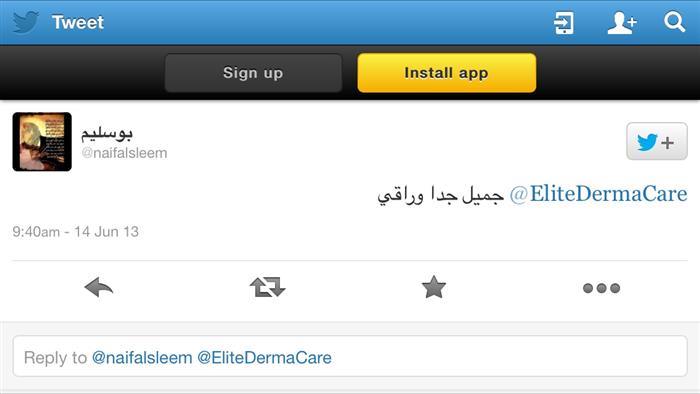The height and width of the screenshot is (394, 700).
Task: Click the add user icon in header
Action: click(x=621, y=23)
